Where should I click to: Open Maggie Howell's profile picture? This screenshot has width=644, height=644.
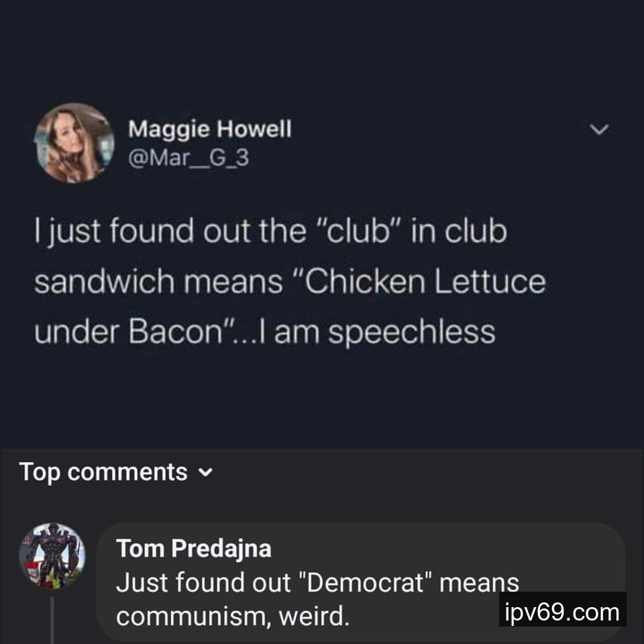point(75,142)
